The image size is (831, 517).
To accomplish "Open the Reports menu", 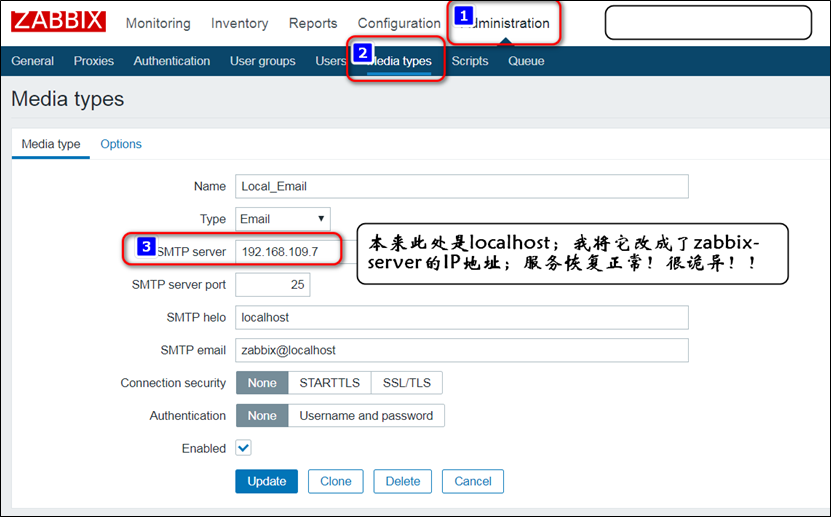I will point(313,23).
